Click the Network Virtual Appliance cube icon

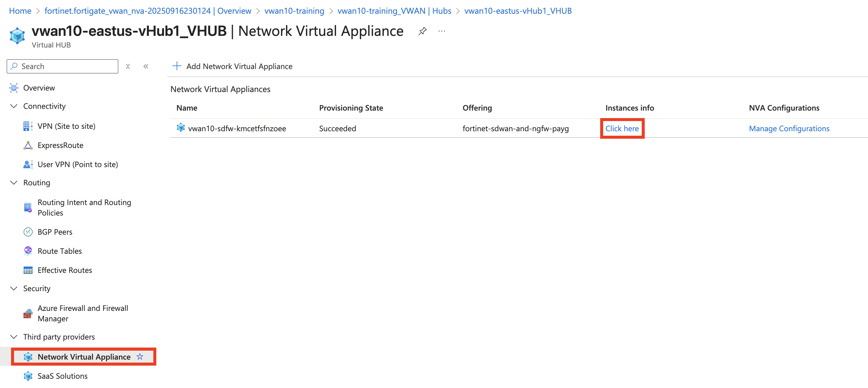point(28,357)
